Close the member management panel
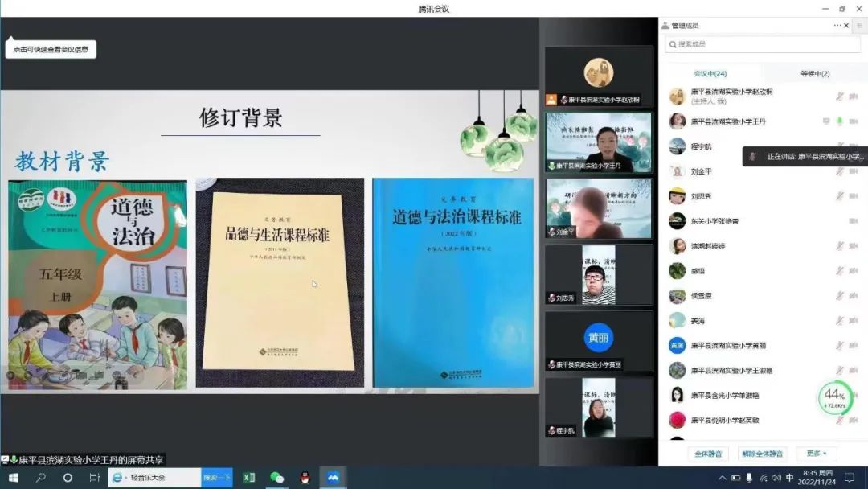The height and width of the screenshot is (489, 868). coord(845,26)
